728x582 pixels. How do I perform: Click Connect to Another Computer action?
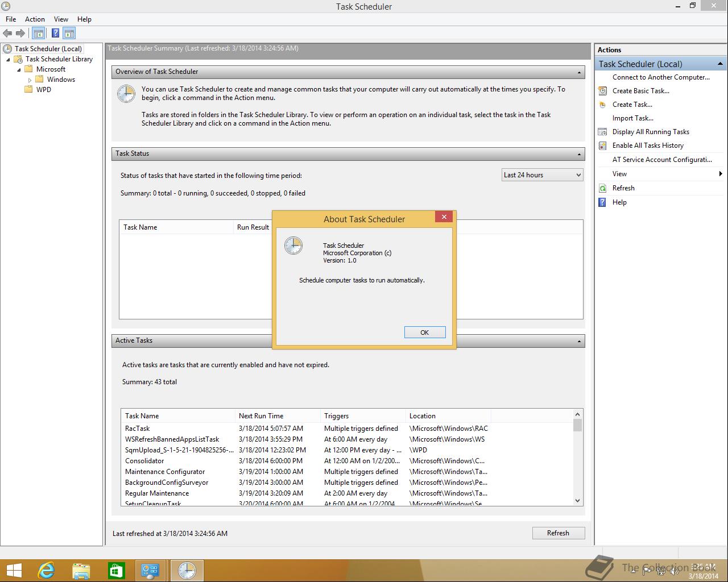point(661,77)
